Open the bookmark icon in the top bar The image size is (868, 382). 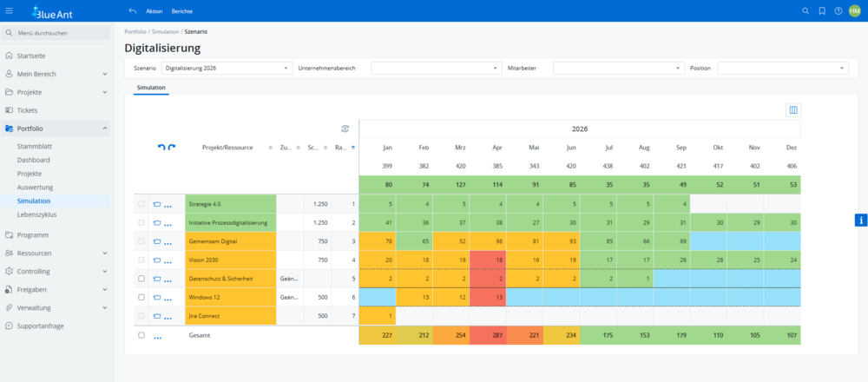click(x=821, y=11)
